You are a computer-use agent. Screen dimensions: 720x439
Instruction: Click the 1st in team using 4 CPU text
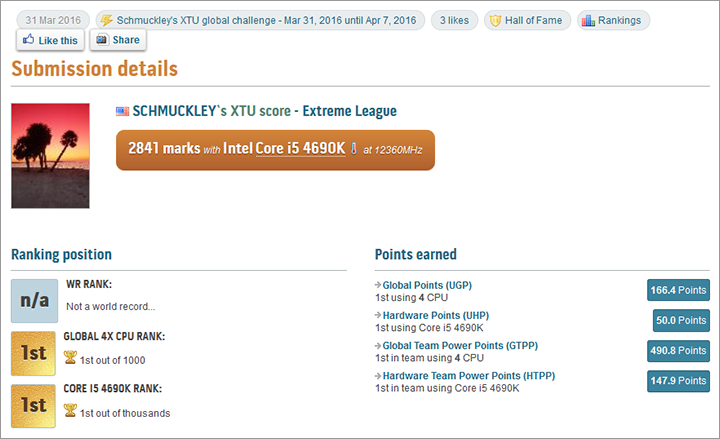[x=429, y=358]
